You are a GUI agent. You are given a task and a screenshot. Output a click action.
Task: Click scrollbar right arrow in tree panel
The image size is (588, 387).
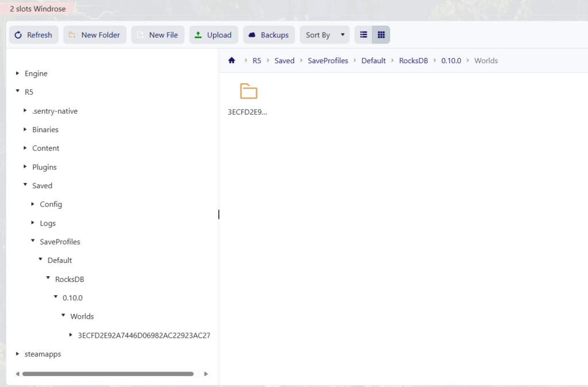tap(207, 374)
